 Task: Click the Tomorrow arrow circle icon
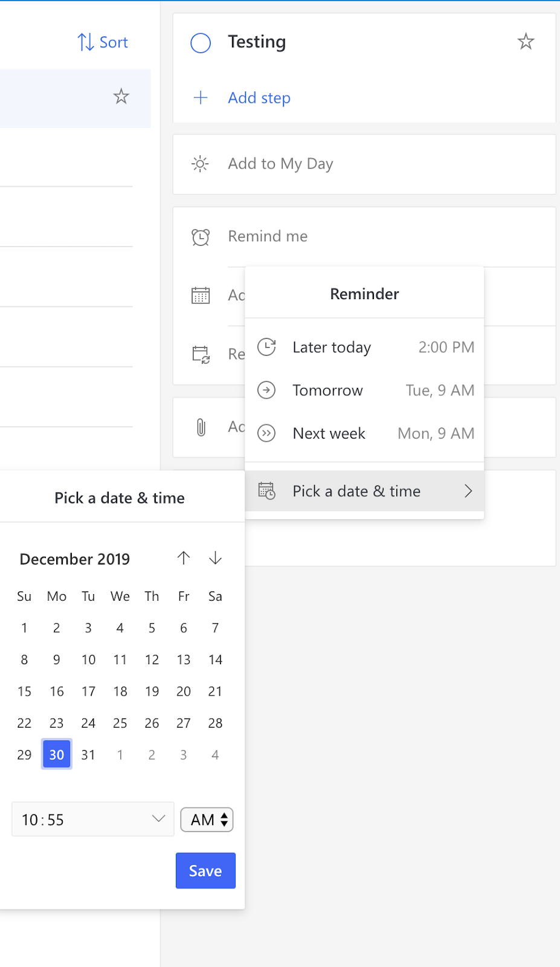(x=266, y=390)
